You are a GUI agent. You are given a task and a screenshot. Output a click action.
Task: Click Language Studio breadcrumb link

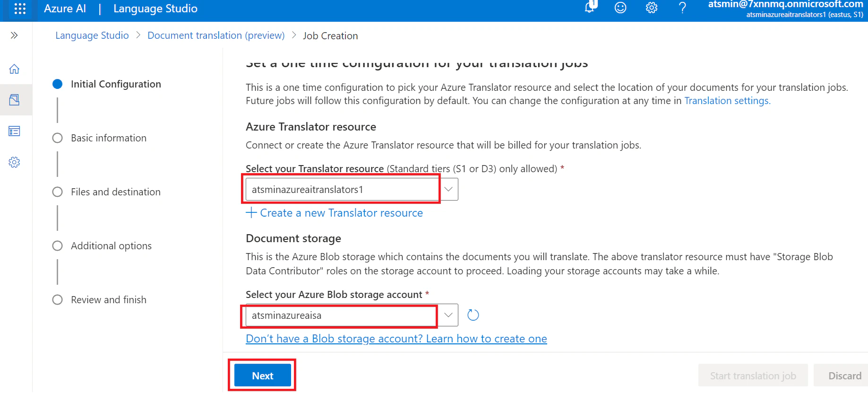[92, 35]
